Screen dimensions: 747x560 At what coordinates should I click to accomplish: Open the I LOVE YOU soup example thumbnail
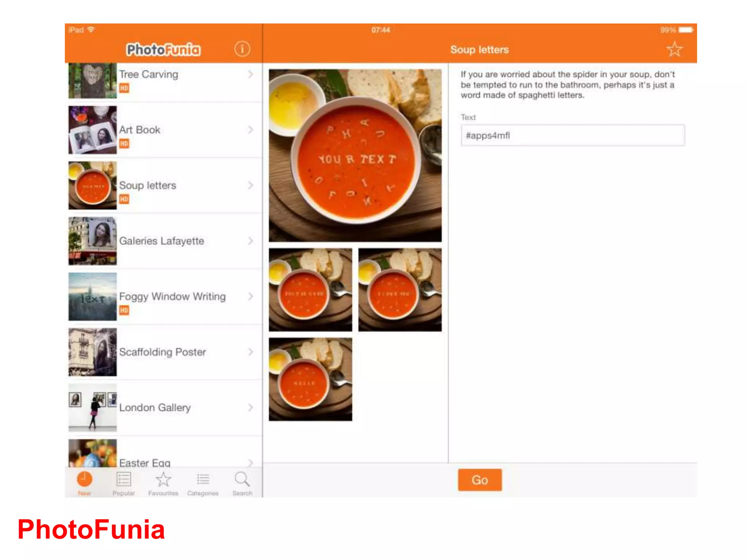[x=400, y=290]
